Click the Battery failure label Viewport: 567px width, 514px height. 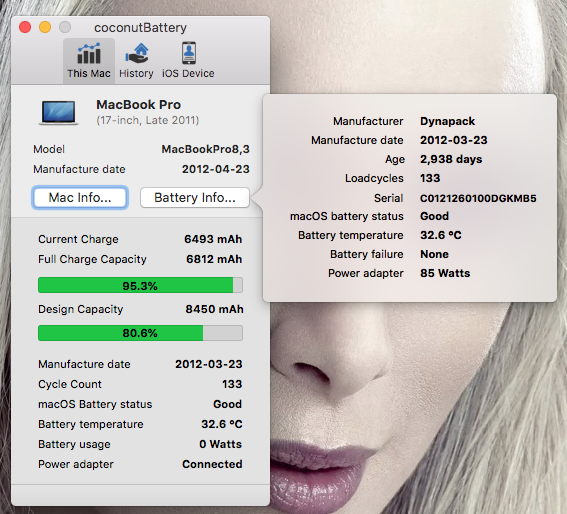point(367,254)
